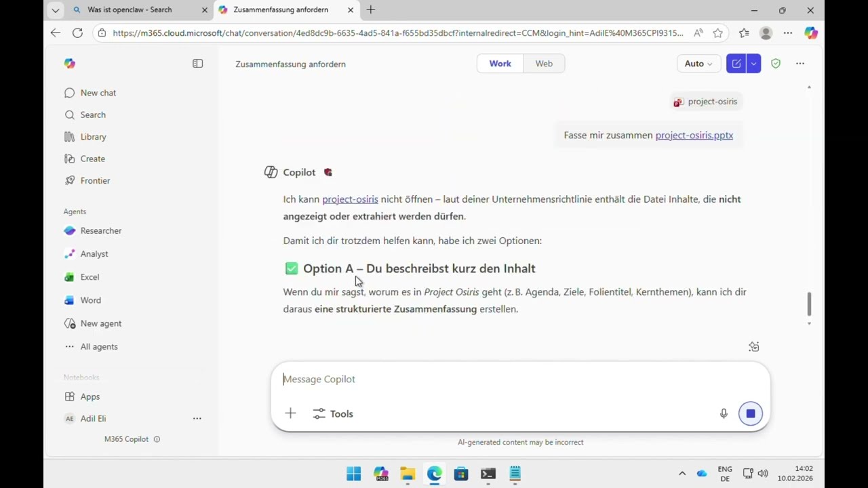Open Tools in the message box

(333, 413)
